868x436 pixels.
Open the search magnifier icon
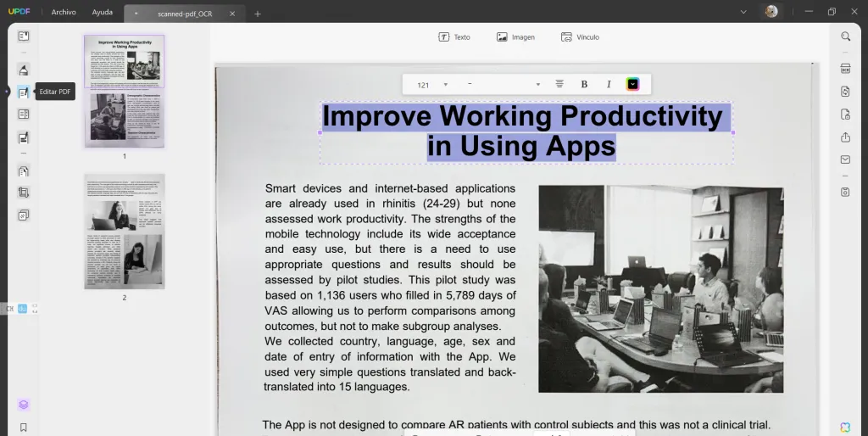pos(845,36)
